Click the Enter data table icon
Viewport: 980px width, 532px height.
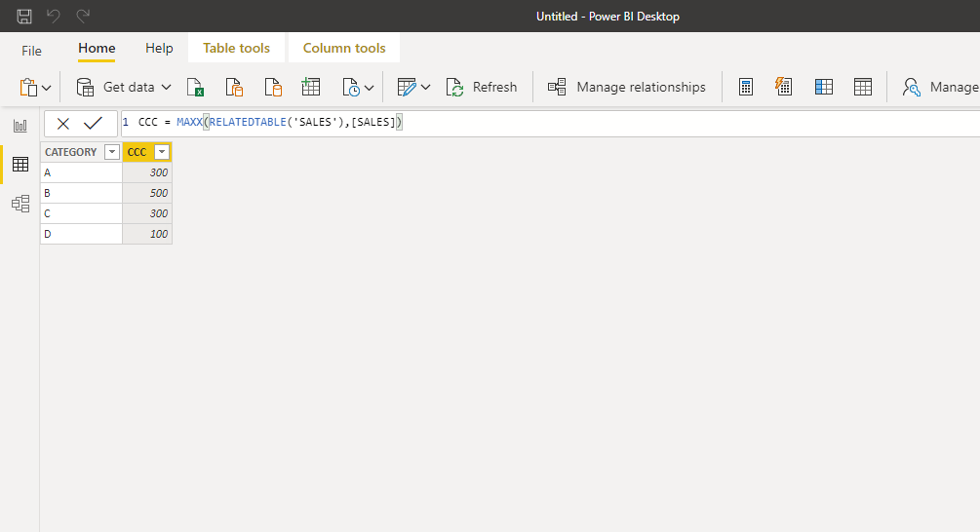click(x=311, y=87)
